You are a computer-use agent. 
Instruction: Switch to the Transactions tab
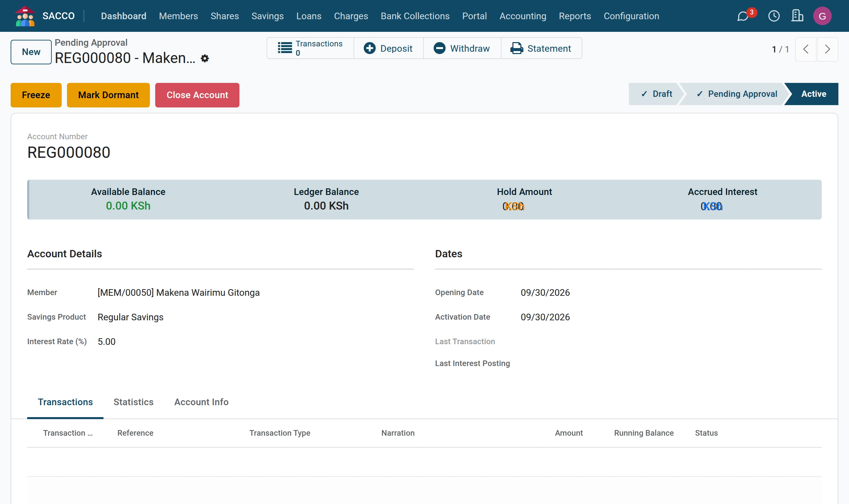click(65, 402)
